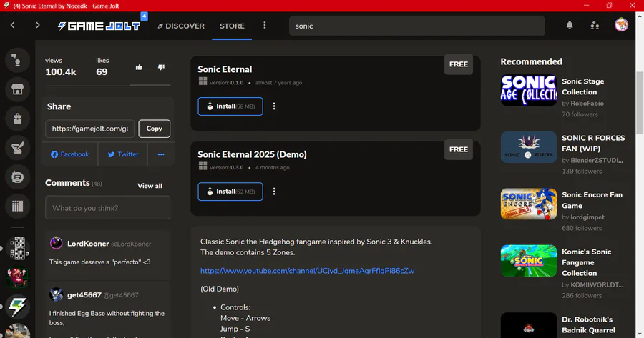Focus the search box containing sonic
The width and height of the screenshot is (644, 338).
(417, 26)
